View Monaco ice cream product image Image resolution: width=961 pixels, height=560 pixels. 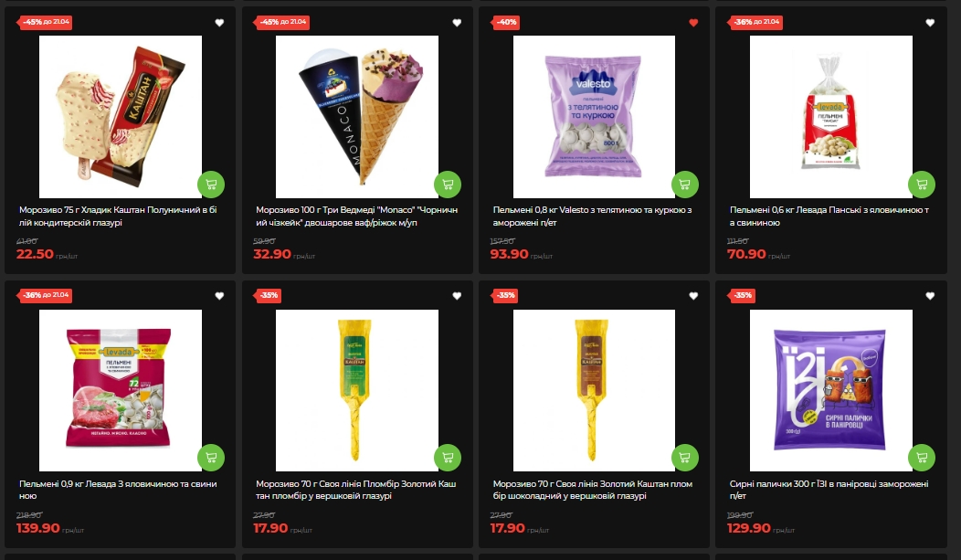(x=356, y=116)
